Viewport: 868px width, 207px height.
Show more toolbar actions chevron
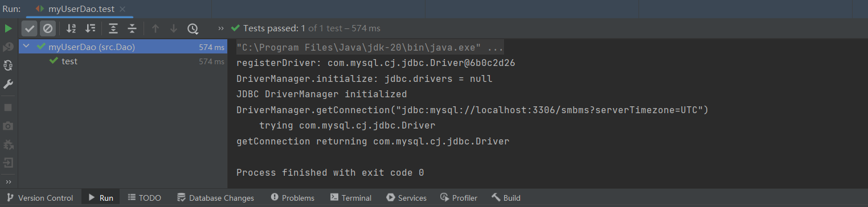tap(221, 28)
